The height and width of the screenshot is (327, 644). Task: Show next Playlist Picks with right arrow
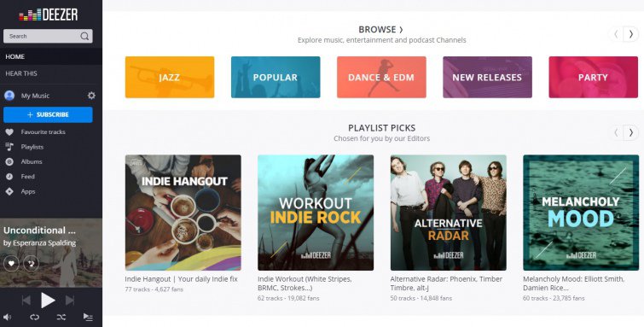coord(631,132)
